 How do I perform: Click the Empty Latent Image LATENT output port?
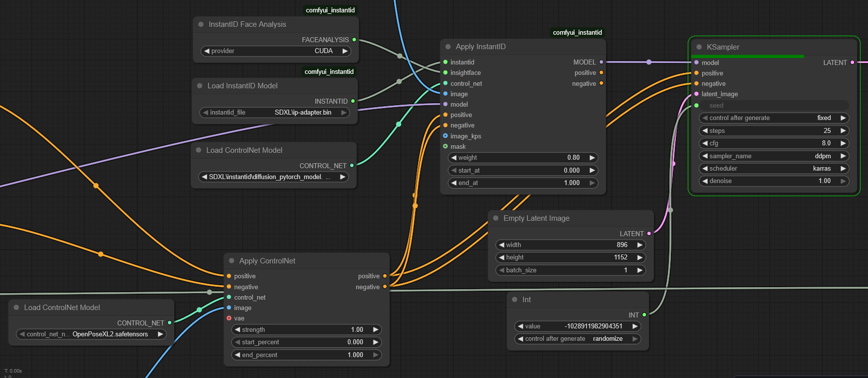coord(649,234)
